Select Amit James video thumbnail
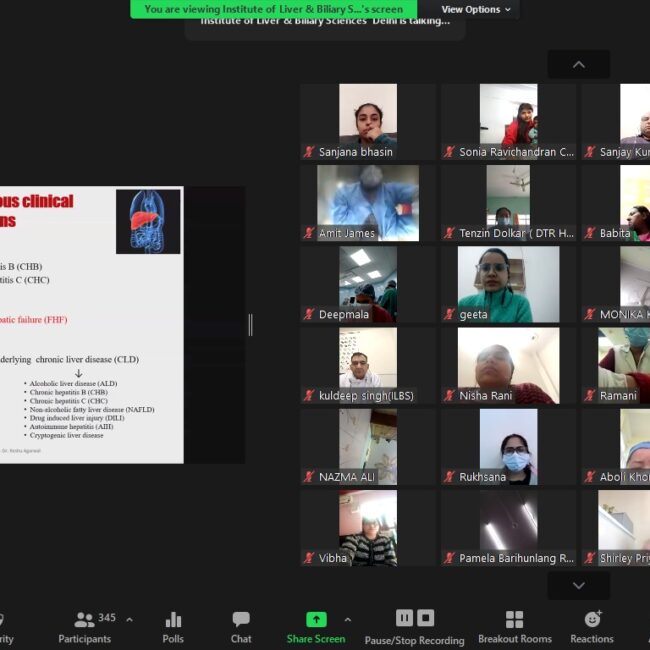 (367, 203)
